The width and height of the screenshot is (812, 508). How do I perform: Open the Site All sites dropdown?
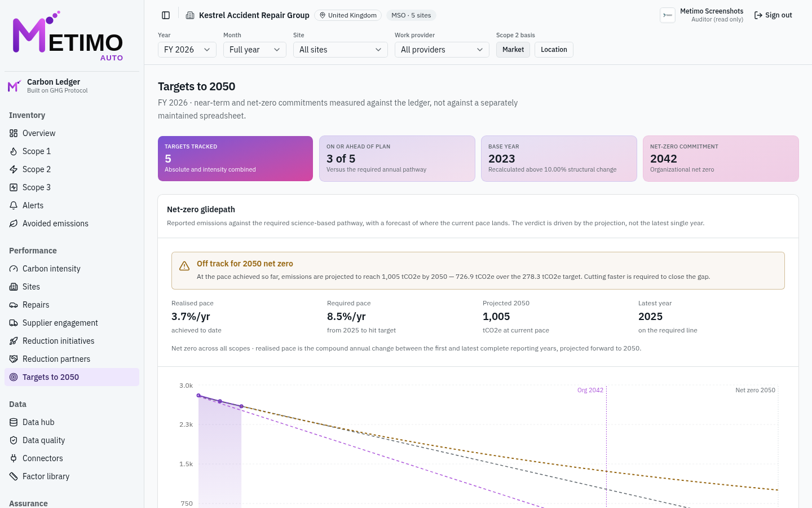tap(341, 50)
